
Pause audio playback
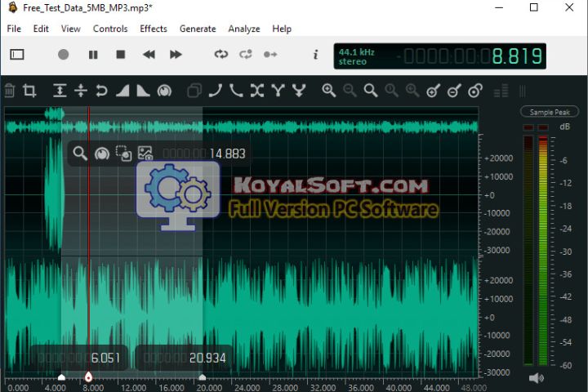[x=93, y=55]
